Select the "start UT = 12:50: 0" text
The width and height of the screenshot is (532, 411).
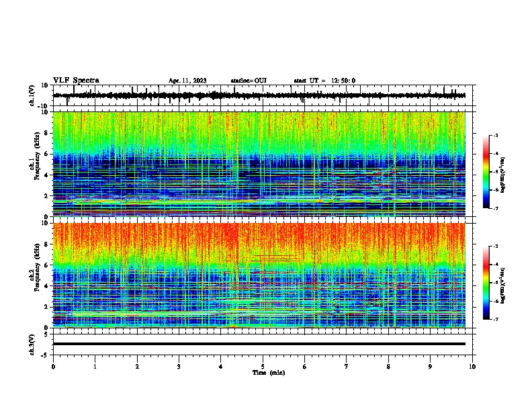pos(324,81)
